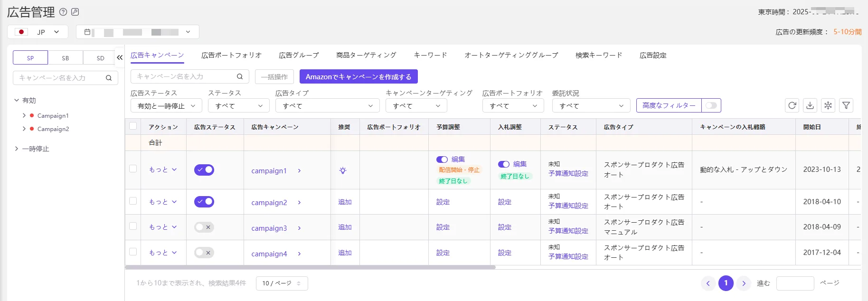Click the page jump input field
868x301 pixels.
pos(795,283)
